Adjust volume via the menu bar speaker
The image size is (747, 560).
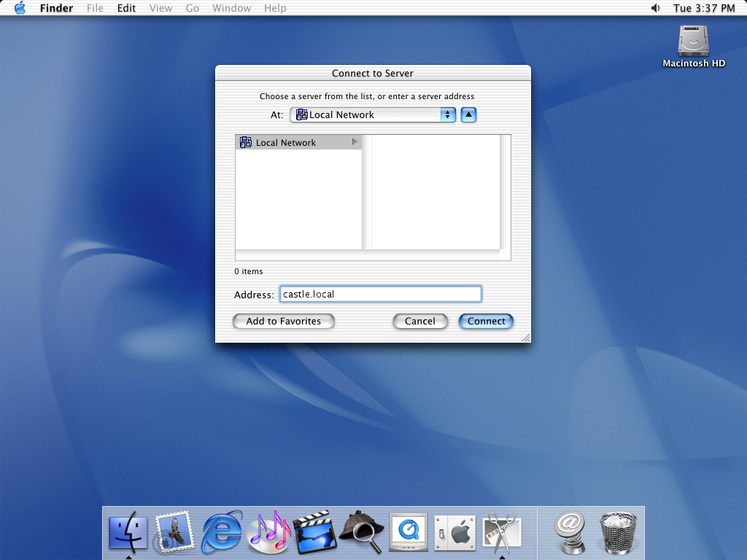pyautogui.click(x=655, y=8)
